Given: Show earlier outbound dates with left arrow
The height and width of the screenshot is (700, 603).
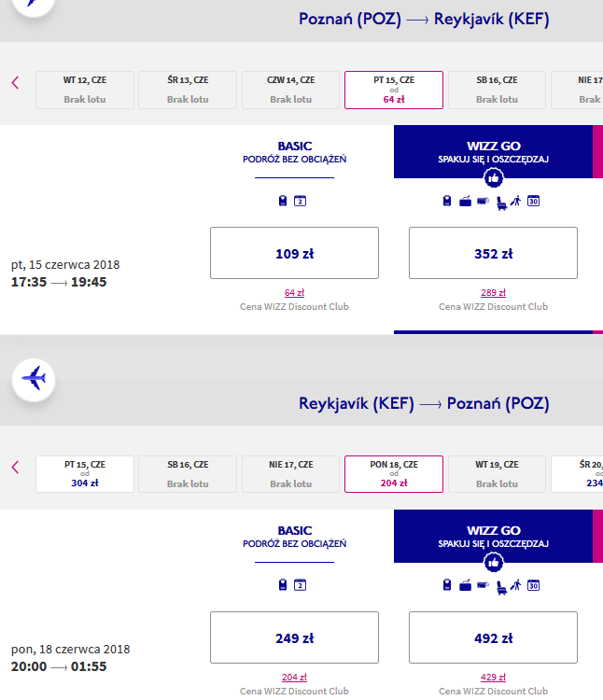Looking at the screenshot, I should (15, 82).
